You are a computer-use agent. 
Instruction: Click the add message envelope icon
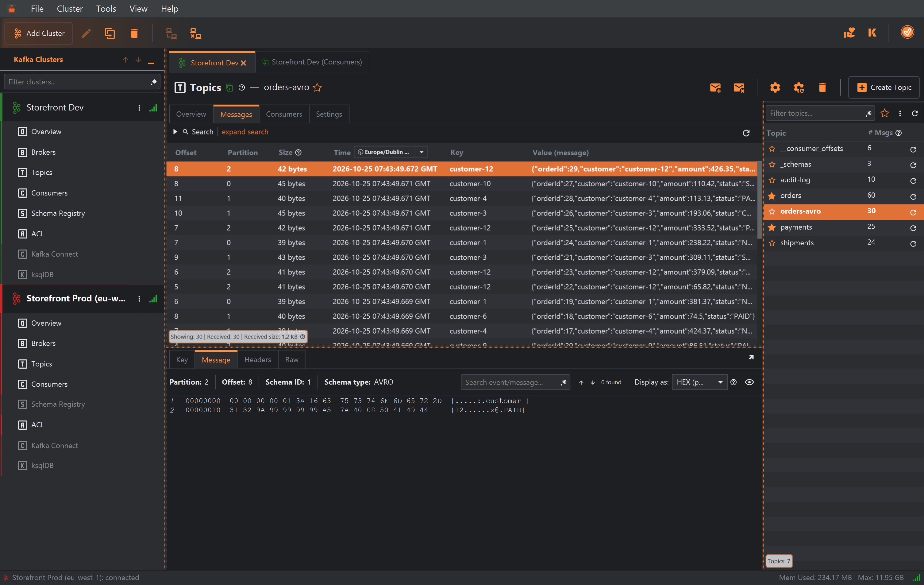715,87
